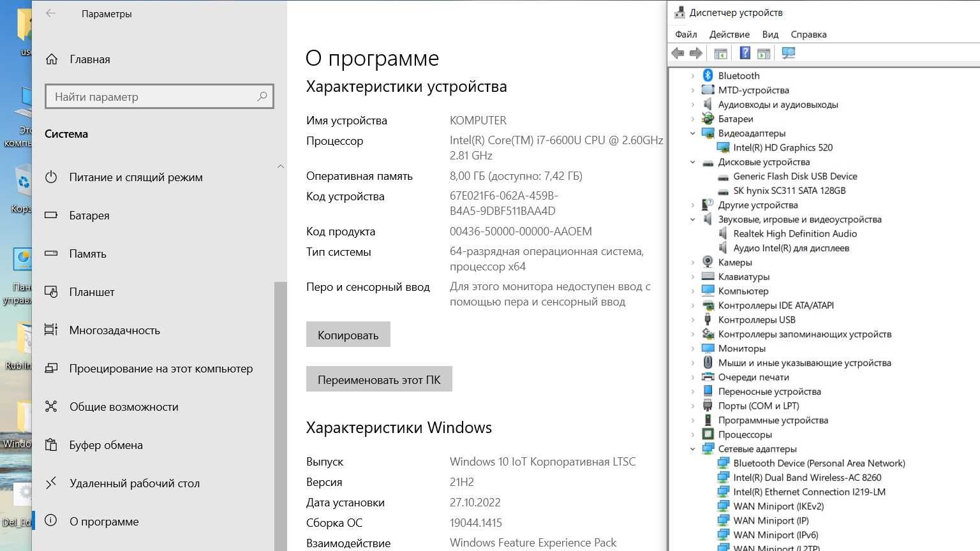Expand the Bluetooth node
The image size is (980, 551).
(693, 76)
